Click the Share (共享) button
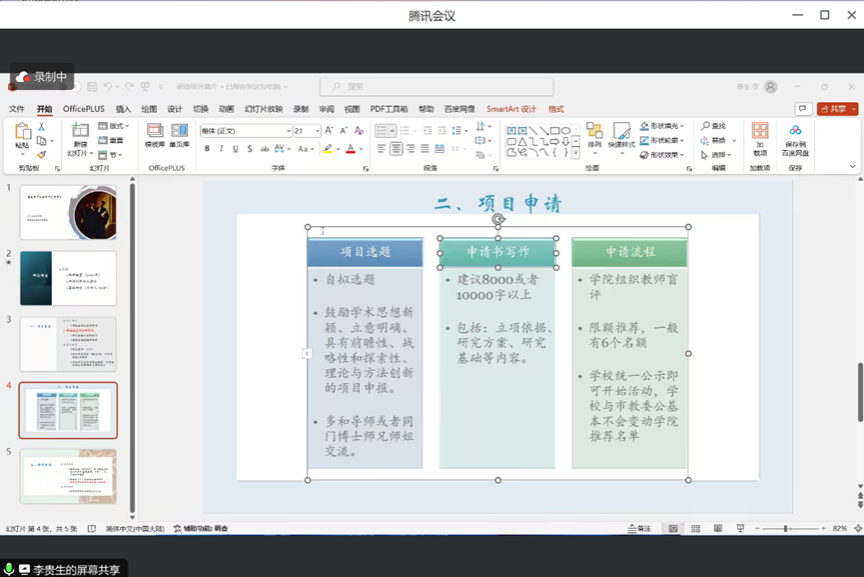 837,109
